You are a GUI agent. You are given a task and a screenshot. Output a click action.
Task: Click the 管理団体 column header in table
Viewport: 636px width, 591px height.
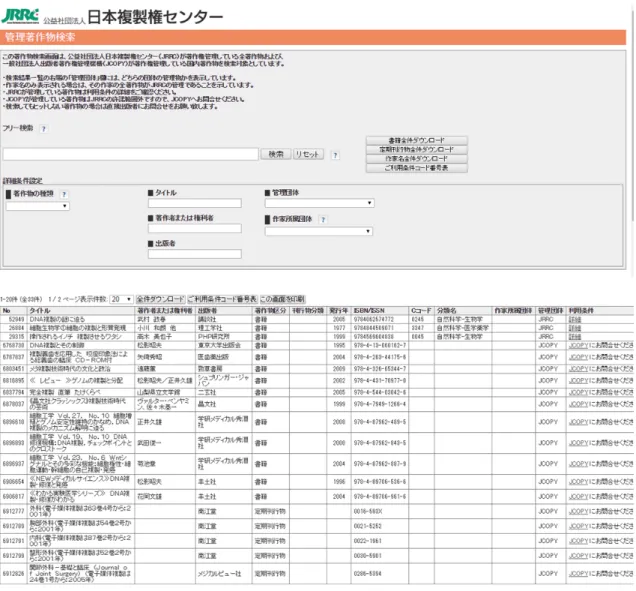pyautogui.click(x=550, y=311)
